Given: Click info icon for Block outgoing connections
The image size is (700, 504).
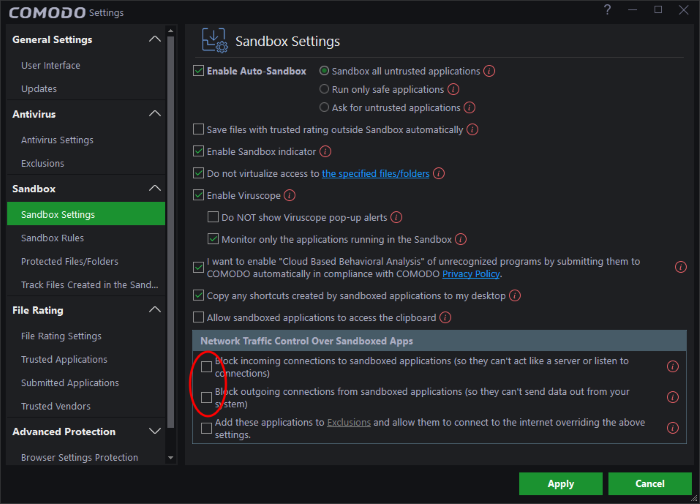Looking at the screenshot, I should click(673, 397).
